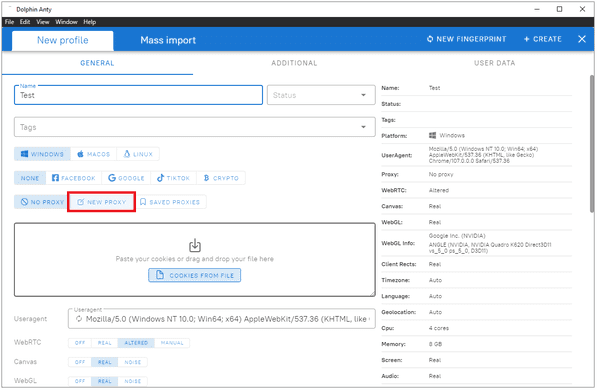Viewport: 597px width, 391px height.
Task: Click New Fingerprint button text
Action: [472, 39]
